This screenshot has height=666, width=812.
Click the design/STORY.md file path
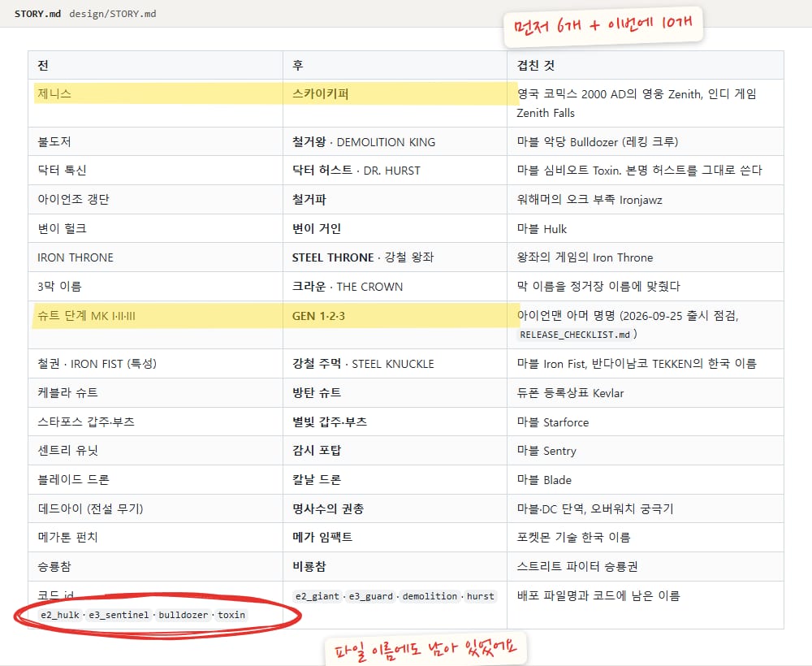[x=112, y=14]
